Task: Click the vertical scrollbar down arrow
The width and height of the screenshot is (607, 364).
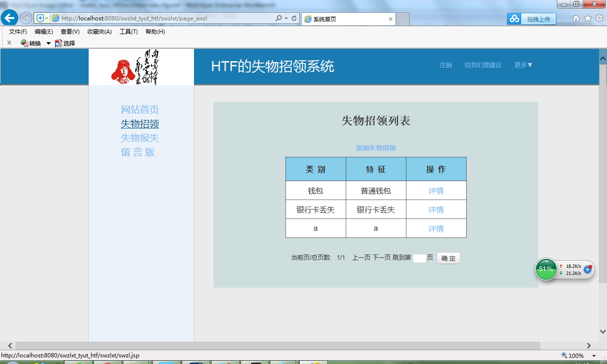Action: point(603,332)
